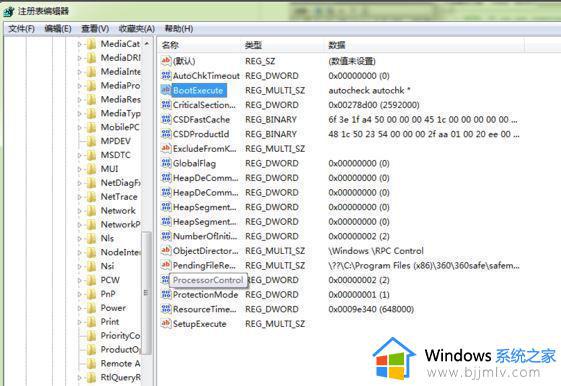Expand the MediaPro tree node arrow
This screenshot has width=561, height=386.
point(79,86)
